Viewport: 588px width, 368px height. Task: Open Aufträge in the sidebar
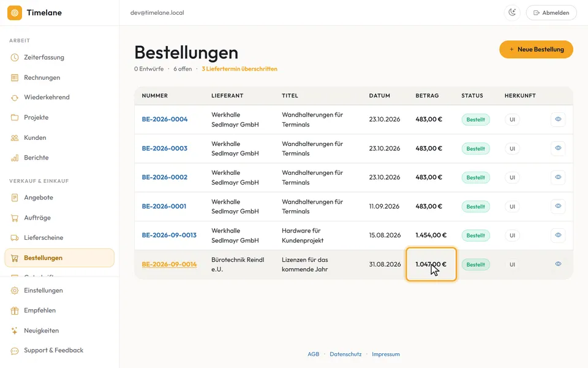[x=59, y=217]
